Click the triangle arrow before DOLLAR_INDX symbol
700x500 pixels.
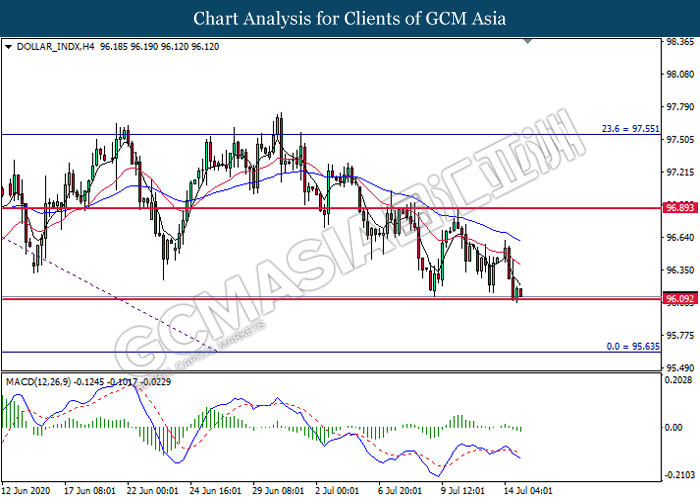tap(9, 46)
